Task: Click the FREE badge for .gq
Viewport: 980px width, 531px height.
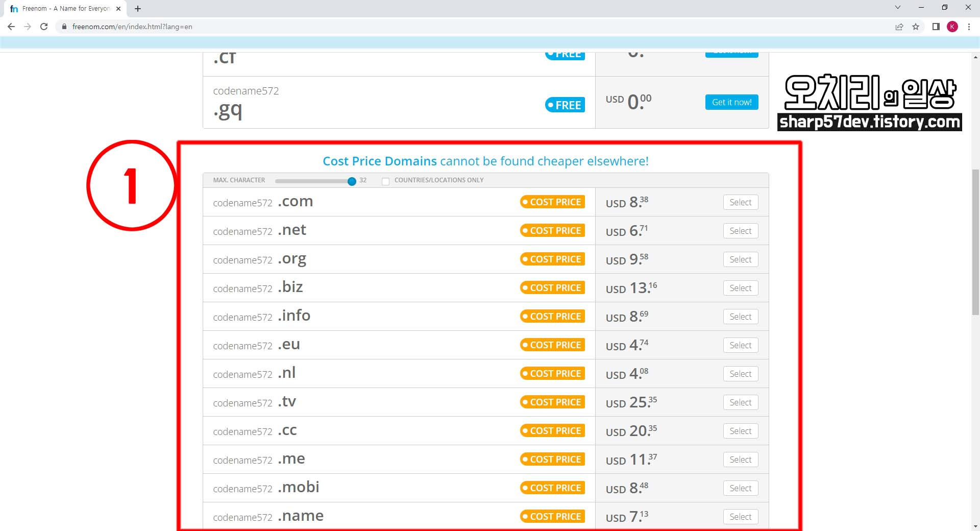Action: pos(565,105)
